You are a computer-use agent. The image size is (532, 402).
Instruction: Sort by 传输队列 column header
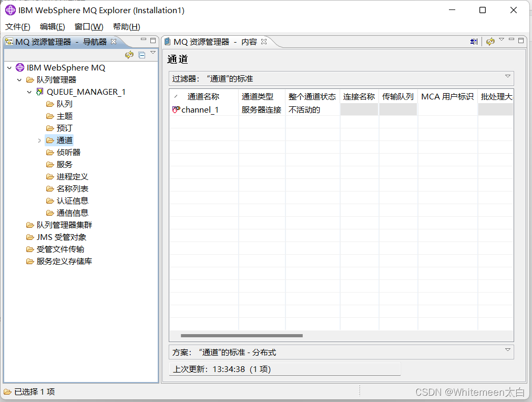tap(398, 97)
